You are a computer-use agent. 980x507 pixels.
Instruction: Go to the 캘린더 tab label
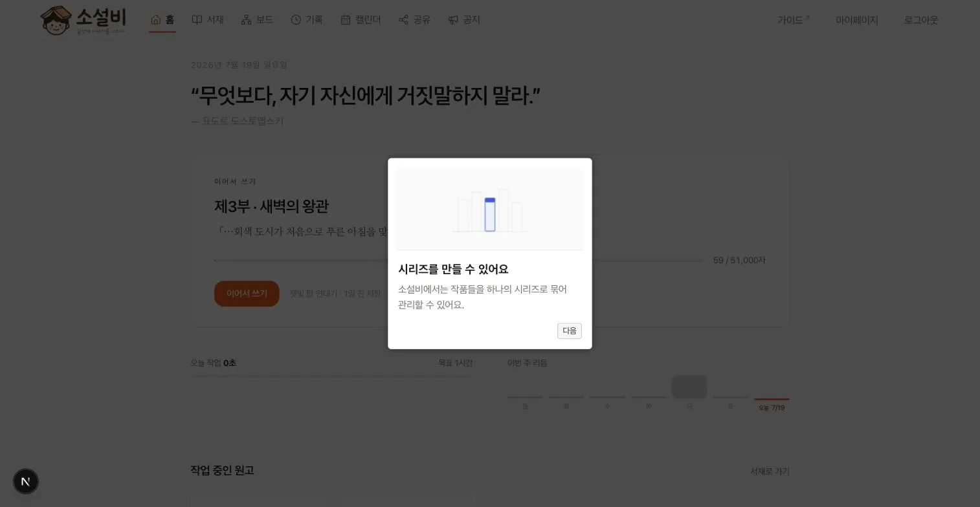click(368, 19)
